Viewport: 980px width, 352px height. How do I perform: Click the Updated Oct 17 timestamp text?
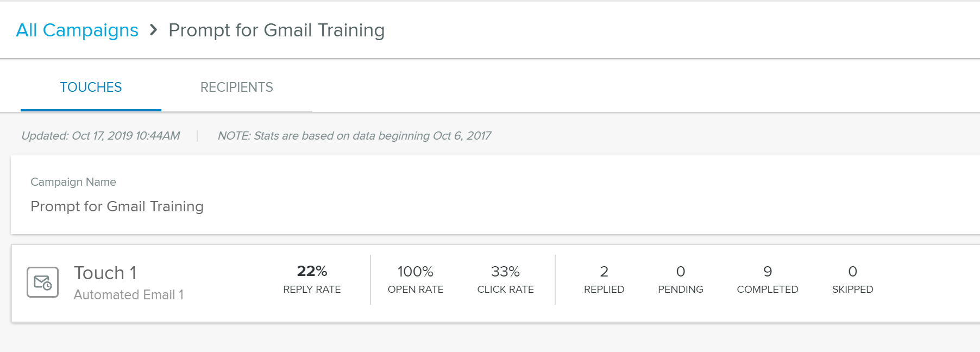pyautogui.click(x=100, y=136)
